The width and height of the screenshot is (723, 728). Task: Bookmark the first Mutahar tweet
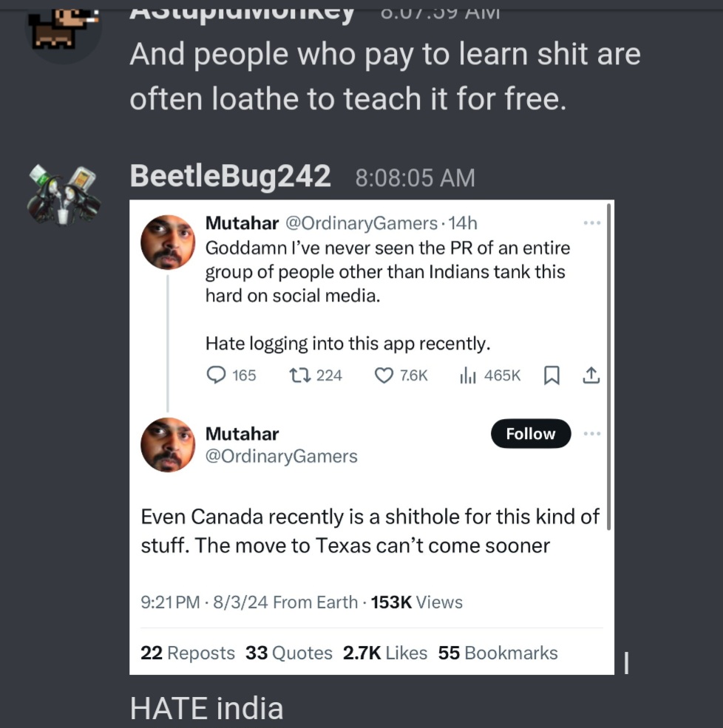point(551,375)
